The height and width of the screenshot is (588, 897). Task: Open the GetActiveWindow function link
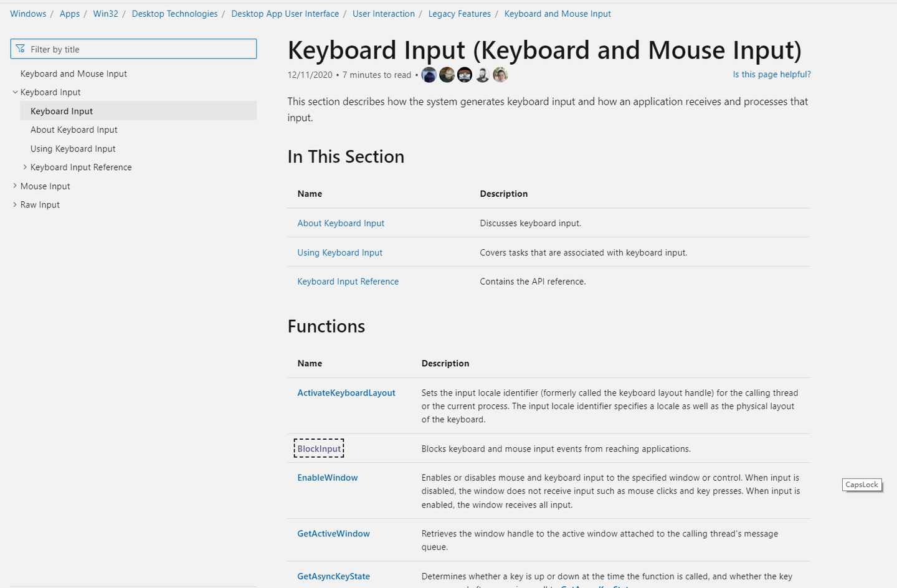(334, 534)
